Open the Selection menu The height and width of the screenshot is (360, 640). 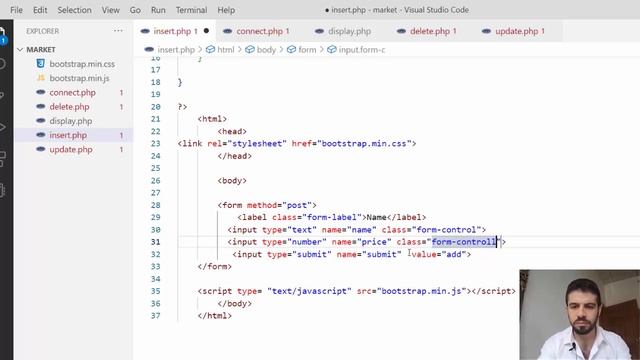tap(74, 10)
